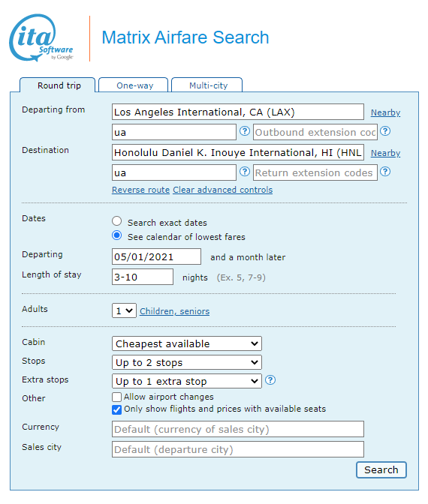The height and width of the screenshot is (504, 428).
Task: Open help icon beside departure routing codes
Action: tap(245, 131)
